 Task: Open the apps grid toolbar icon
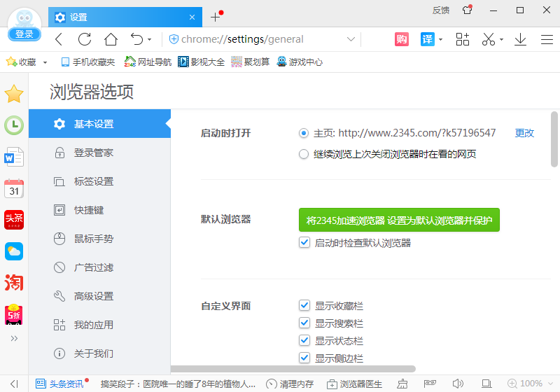click(x=463, y=39)
